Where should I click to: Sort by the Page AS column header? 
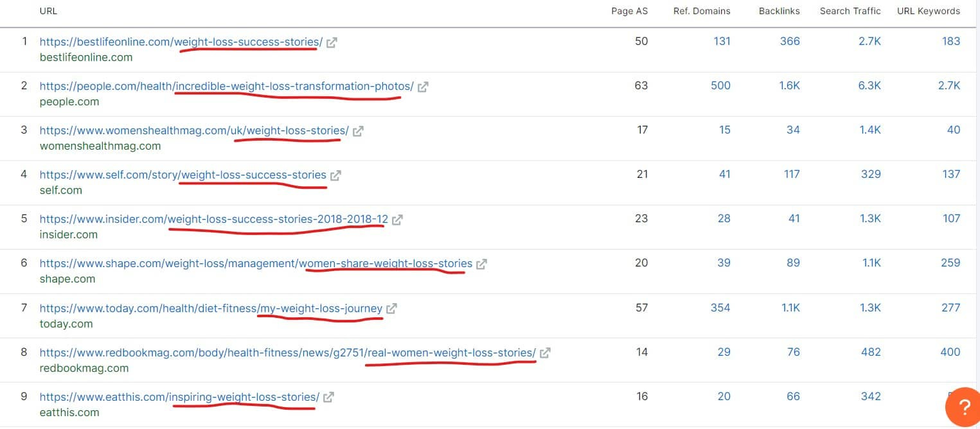pyautogui.click(x=629, y=11)
